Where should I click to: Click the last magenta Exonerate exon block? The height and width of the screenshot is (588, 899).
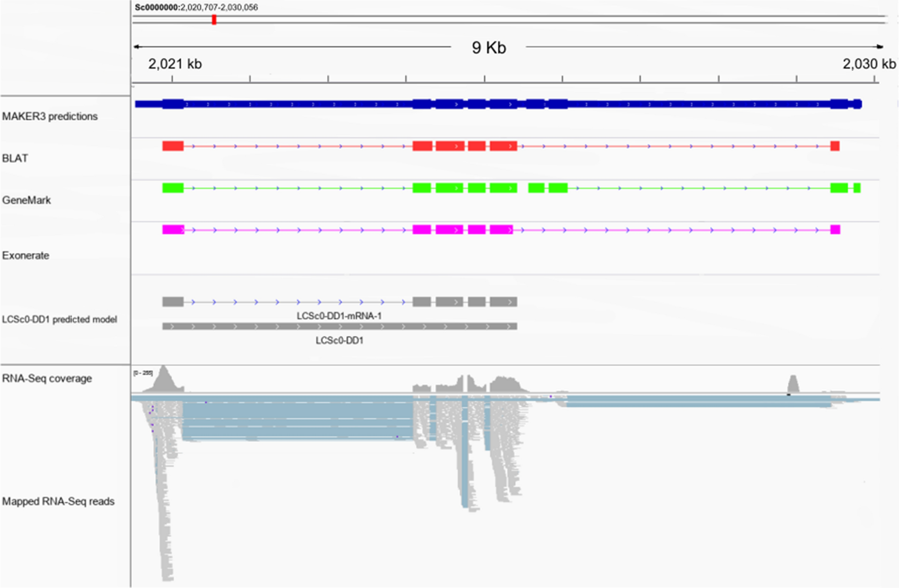pyautogui.click(x=835, y=230)
